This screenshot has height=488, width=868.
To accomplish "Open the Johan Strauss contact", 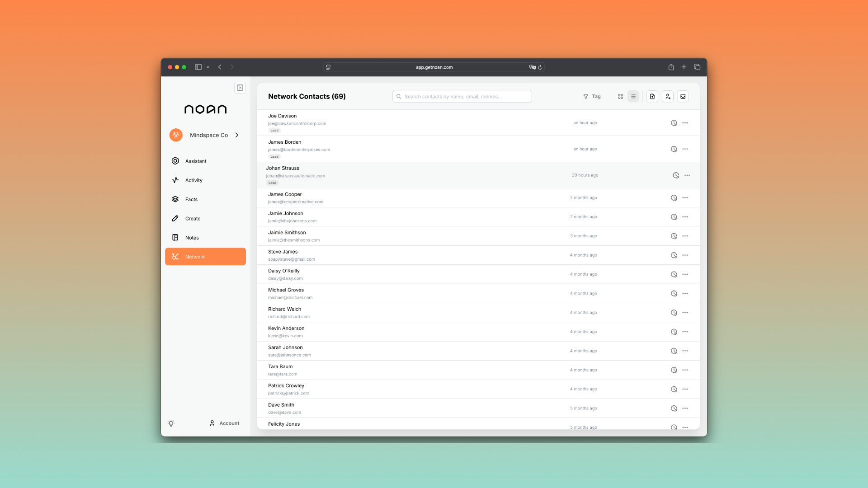I will 283,168.
